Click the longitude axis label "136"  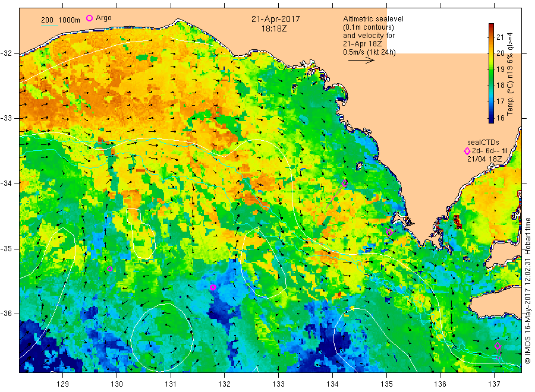pos(440,384)
